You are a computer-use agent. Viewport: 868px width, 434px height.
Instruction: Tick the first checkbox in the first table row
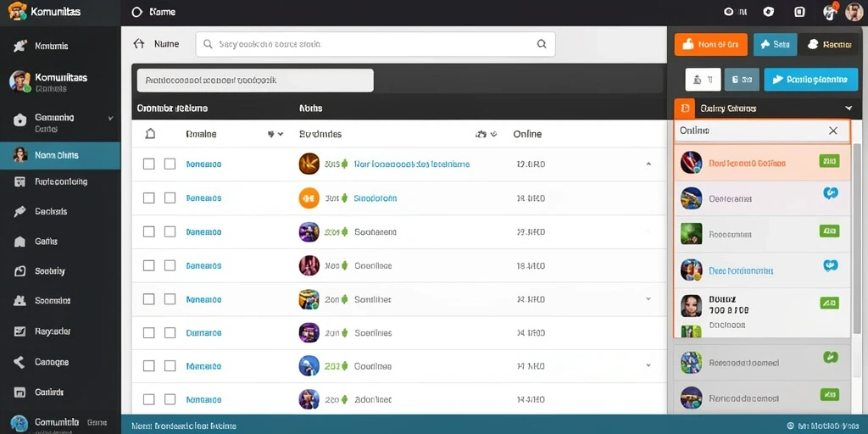point(149,164)
